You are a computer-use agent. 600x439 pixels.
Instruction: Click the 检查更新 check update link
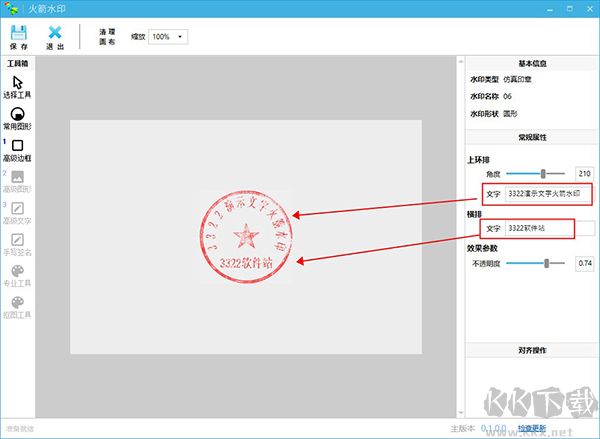coord(532,428)
